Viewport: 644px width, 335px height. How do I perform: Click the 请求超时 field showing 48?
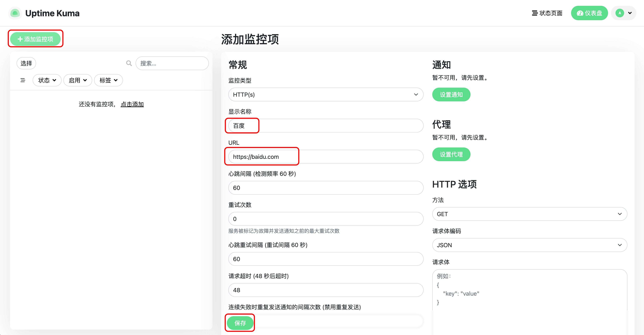[x=326, y=290]
